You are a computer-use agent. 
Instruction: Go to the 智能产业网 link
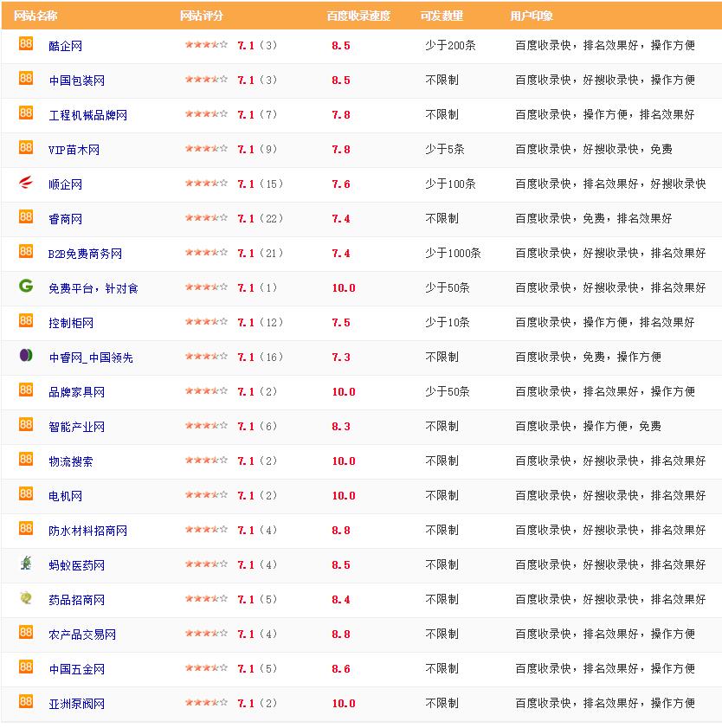[76, 427]
